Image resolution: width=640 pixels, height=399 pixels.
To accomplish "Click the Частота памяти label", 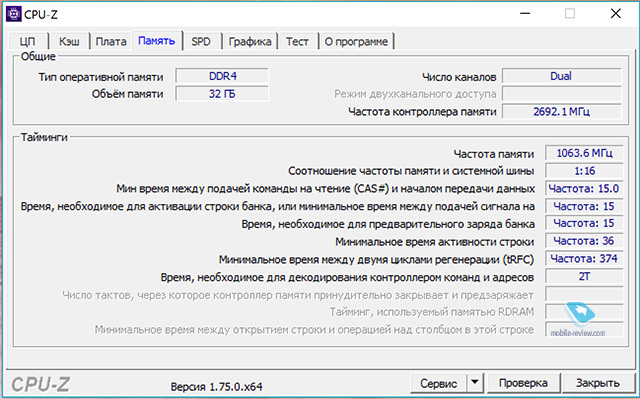I will click(494, 154).
